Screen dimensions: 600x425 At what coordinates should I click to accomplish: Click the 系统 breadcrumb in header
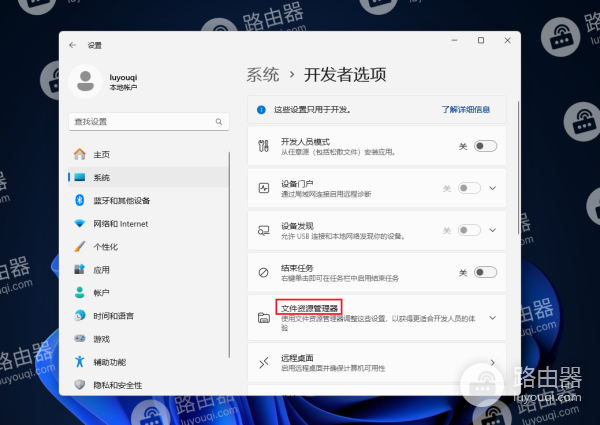click(x=262, y=75)
